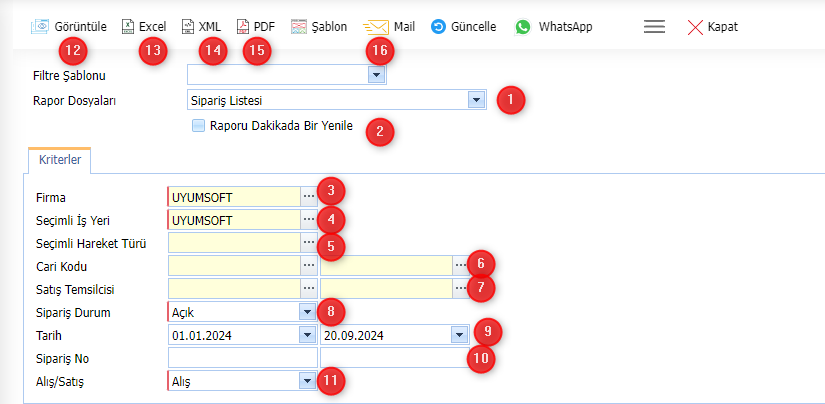
Task: Open Seçimli Hareket Türü lookup ellipsis button
Action: coord(309,243)
